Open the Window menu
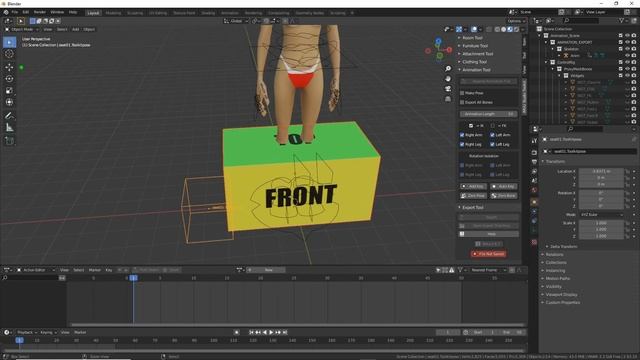The height and width of the screenshot is (360, 640). [x=57, y=13]
